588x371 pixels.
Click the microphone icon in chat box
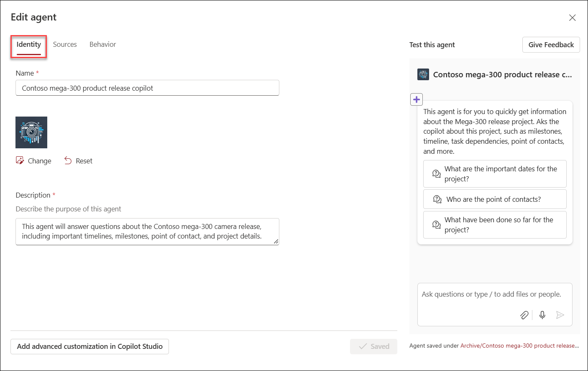(x=542, y=315)
